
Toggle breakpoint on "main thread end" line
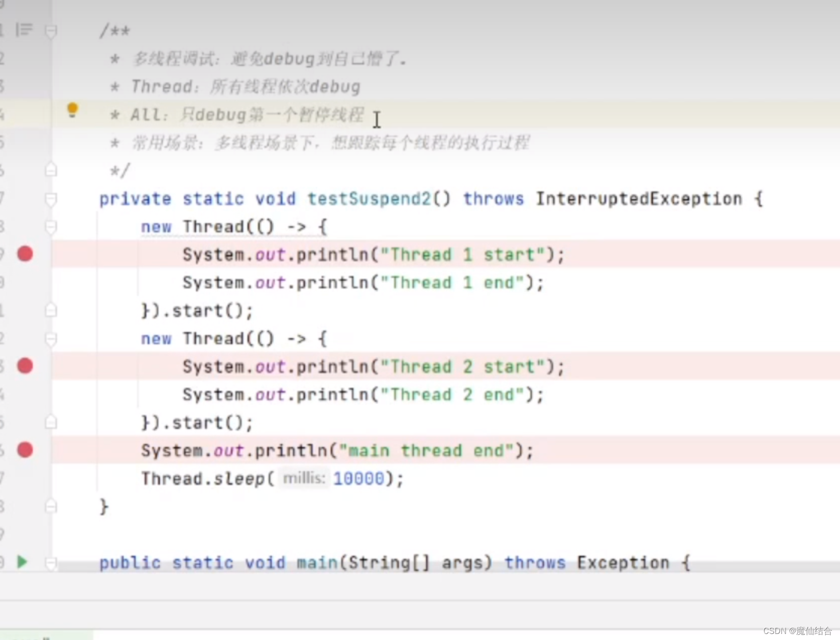point(25,450)
